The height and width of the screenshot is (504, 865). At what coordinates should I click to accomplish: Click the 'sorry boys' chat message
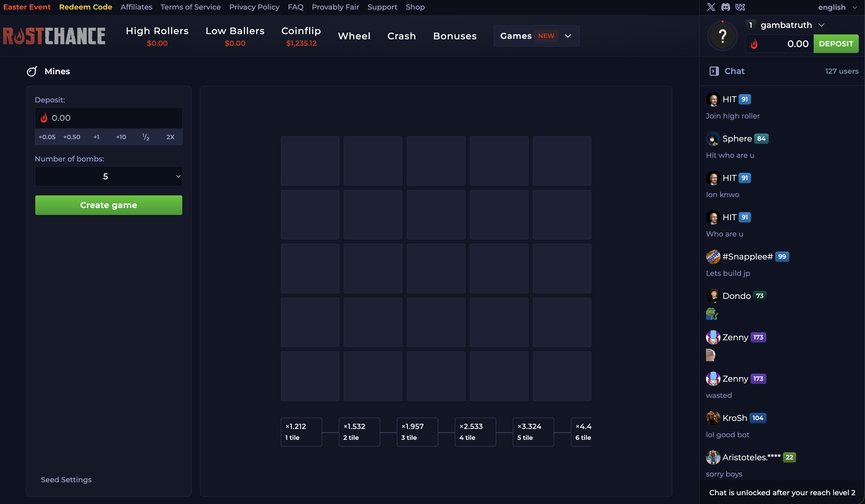724,474
